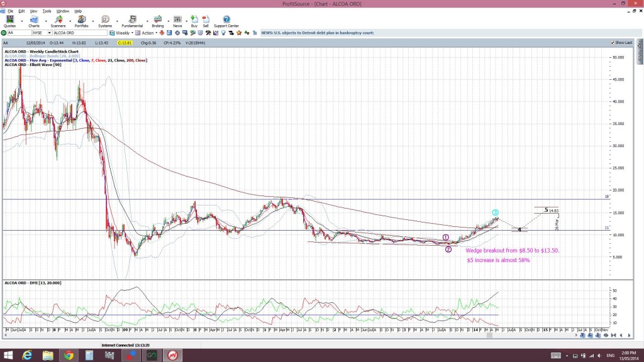
Task: Open Internet Explorer from the taskbar
Action: coord(27,355)
